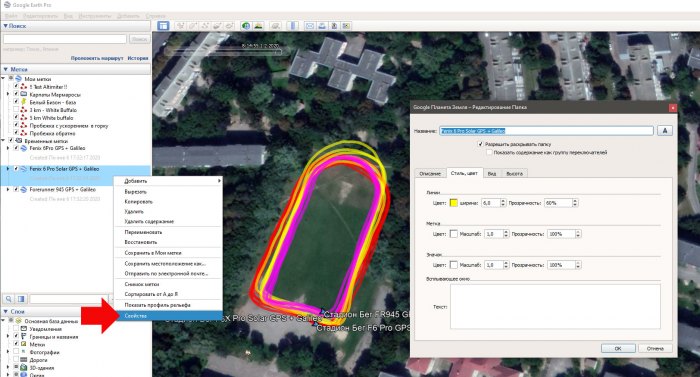
Task: Check the Дороги layer checkbox
Action: (16, 360)
